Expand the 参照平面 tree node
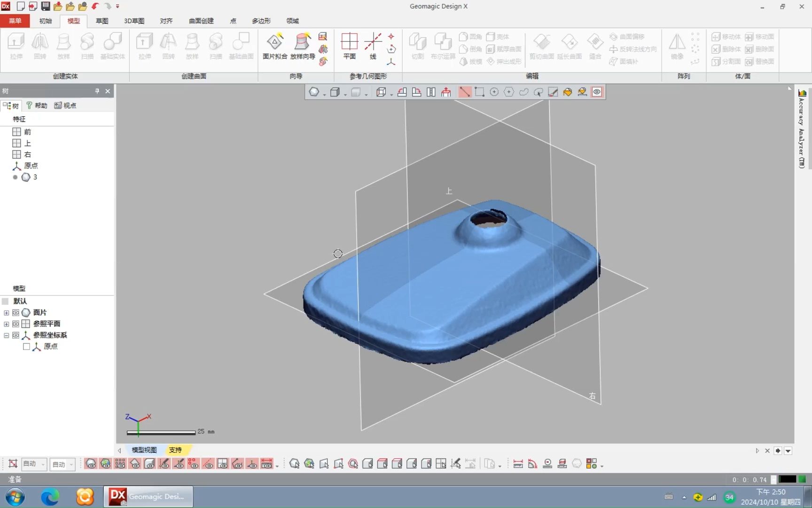This screenshot has width=812, height=508. click(6, 324)
